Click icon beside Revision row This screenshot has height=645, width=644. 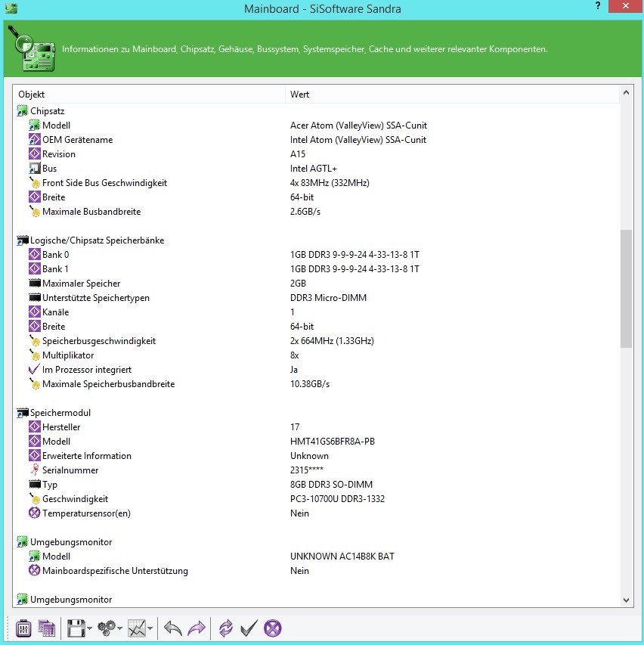35,153
